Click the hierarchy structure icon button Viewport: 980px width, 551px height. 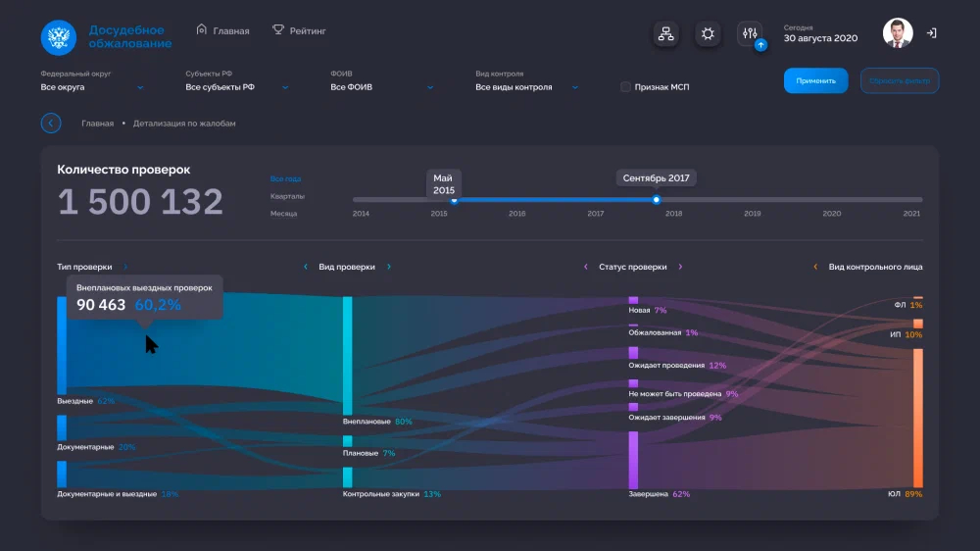click(666, 33)
